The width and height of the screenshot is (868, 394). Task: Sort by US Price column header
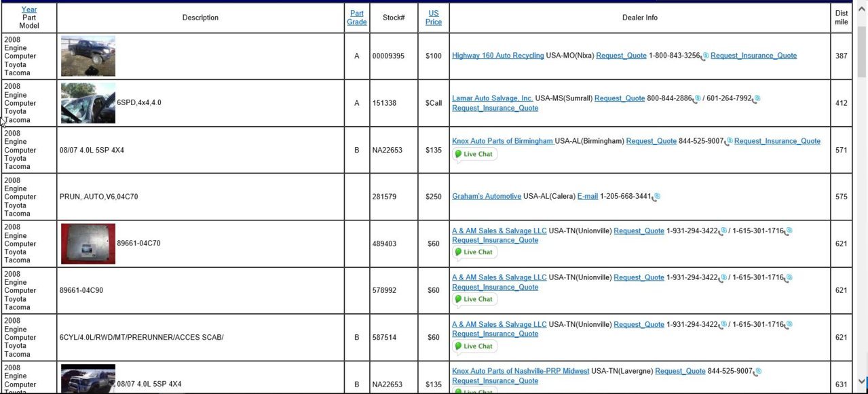point(434,18)
